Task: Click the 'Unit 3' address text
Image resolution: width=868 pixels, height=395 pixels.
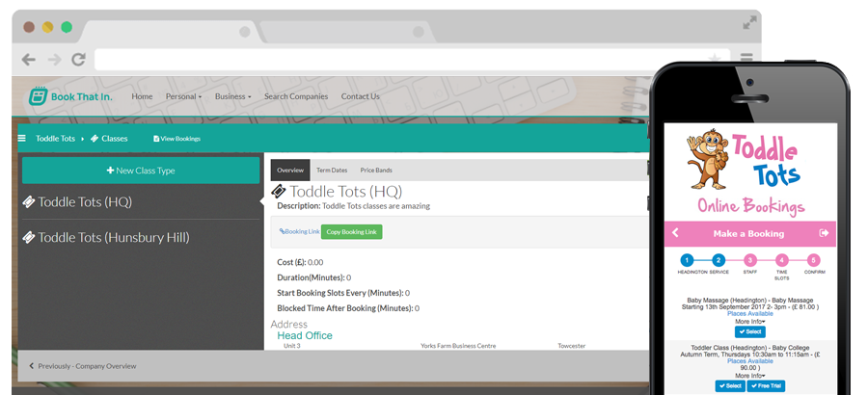Action: point(291,346)
